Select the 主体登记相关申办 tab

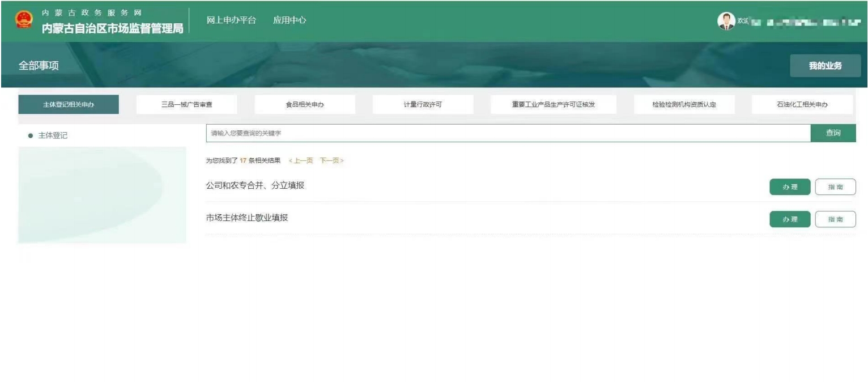(69, 104)
